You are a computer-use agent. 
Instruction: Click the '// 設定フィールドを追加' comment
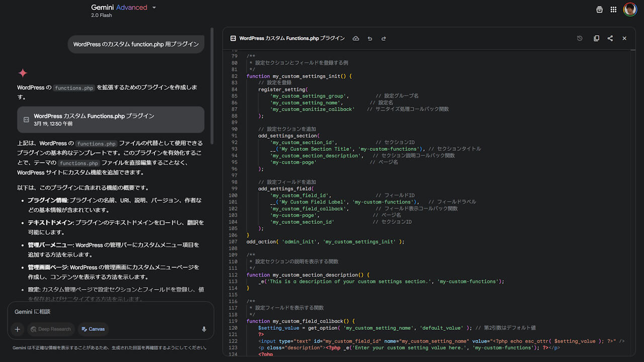287,182
